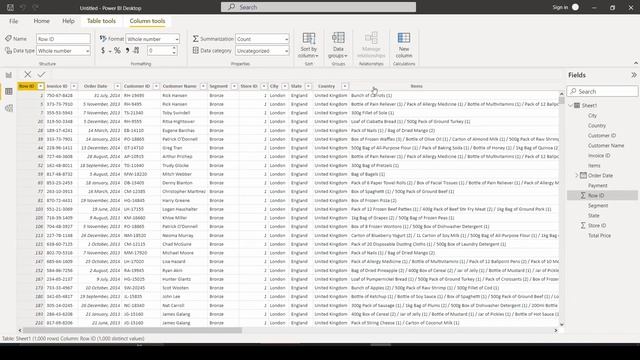Switch to the Home tab
Screen dimensions: 640x360
pyautogui.click(x=42, y=21)
